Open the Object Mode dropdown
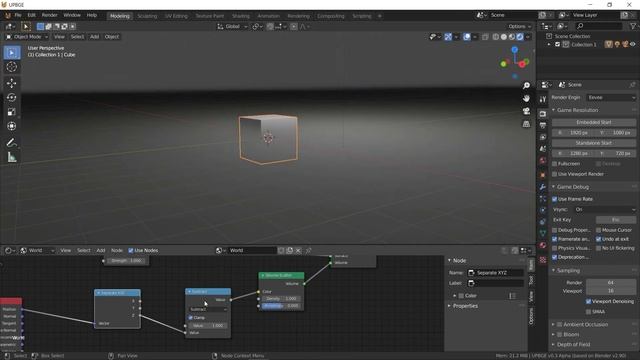The width and height of the screenshot is (640, 360). click(27, 37)
